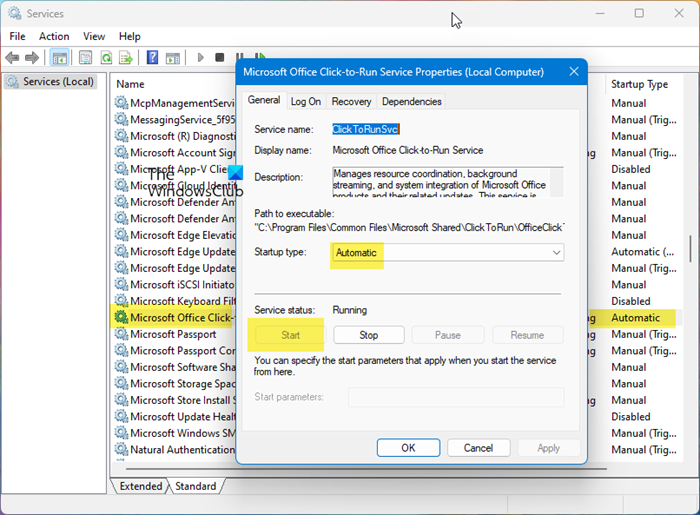Screen dimensions: 700x515
Task: Click the gear icon of Microsoft Office Click-to-Run row
Action: coord(121,317)
